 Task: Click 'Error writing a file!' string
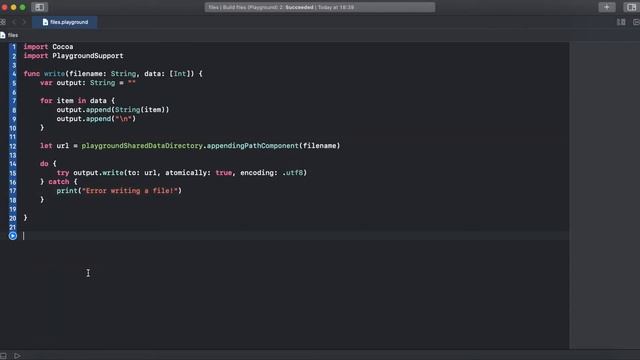click(x=130, y=191)
